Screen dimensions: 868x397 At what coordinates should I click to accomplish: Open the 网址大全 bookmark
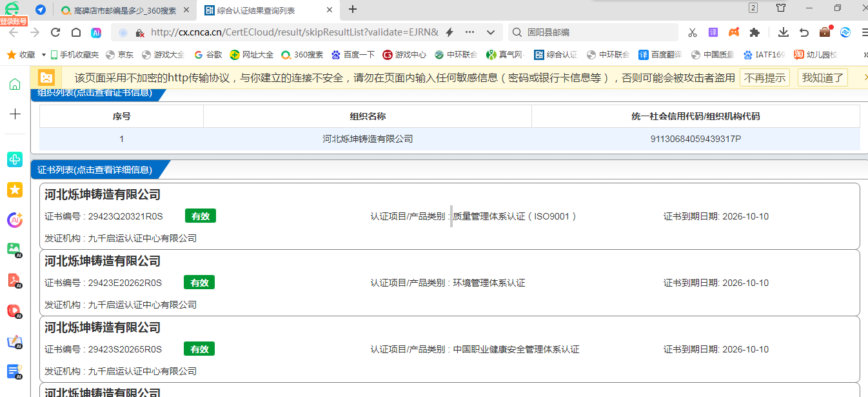252,55
